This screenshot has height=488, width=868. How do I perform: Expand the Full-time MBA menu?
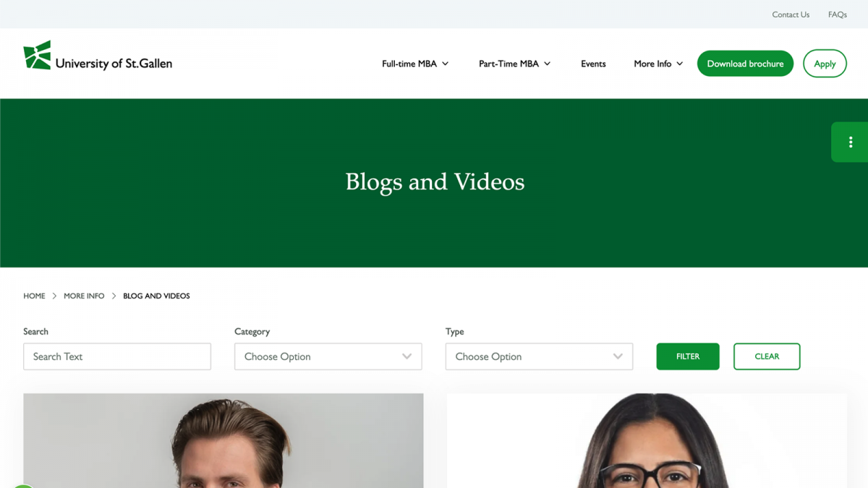(415, 64)
